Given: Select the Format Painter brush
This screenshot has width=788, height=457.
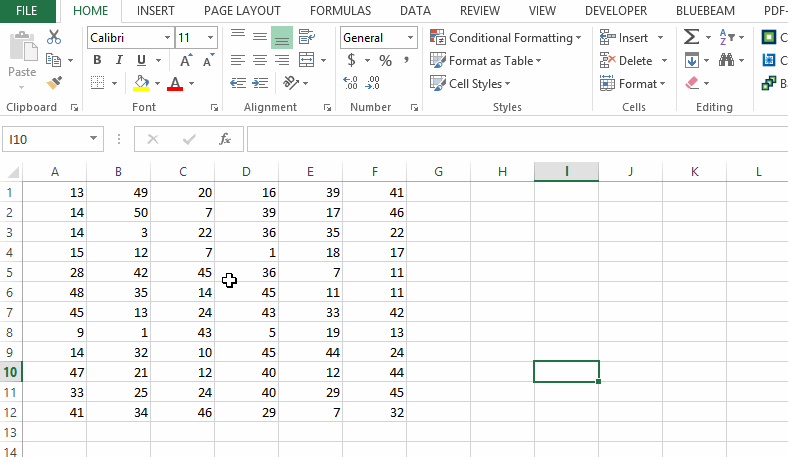Looking at the screenshot, I should [54, 83].
